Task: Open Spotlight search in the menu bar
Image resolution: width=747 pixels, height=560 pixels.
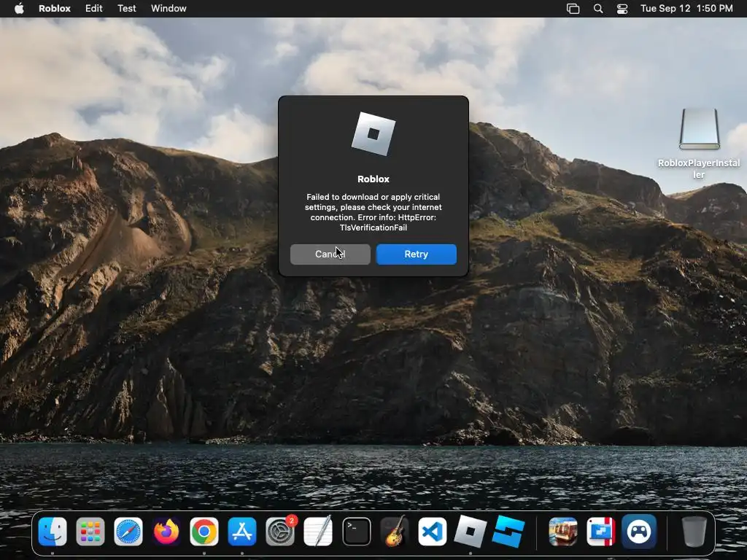Action: tap(598, 9)
